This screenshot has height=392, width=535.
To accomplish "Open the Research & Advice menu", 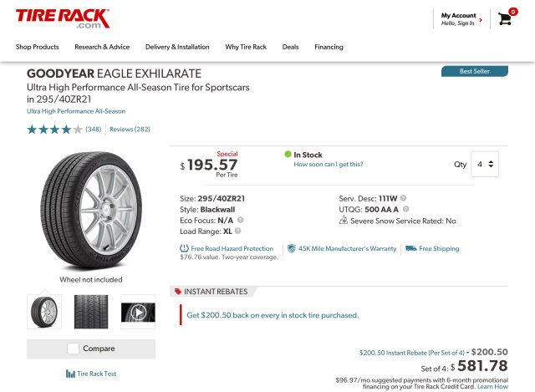I will pos(102,47).
